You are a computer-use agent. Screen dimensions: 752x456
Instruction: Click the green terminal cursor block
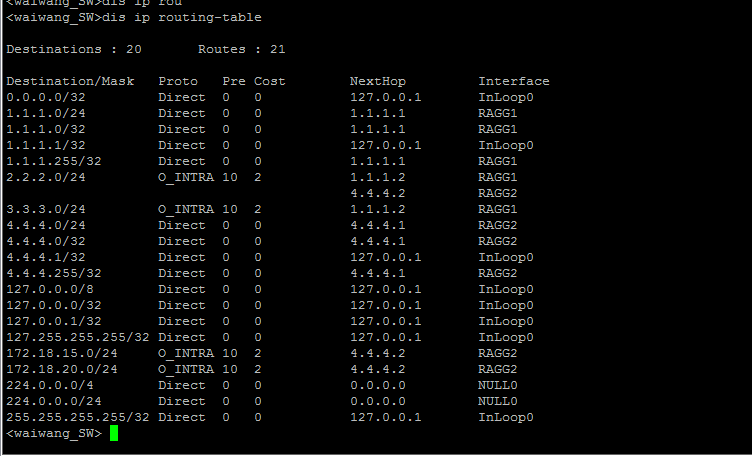pyautogui.click(x=114, y=433)
